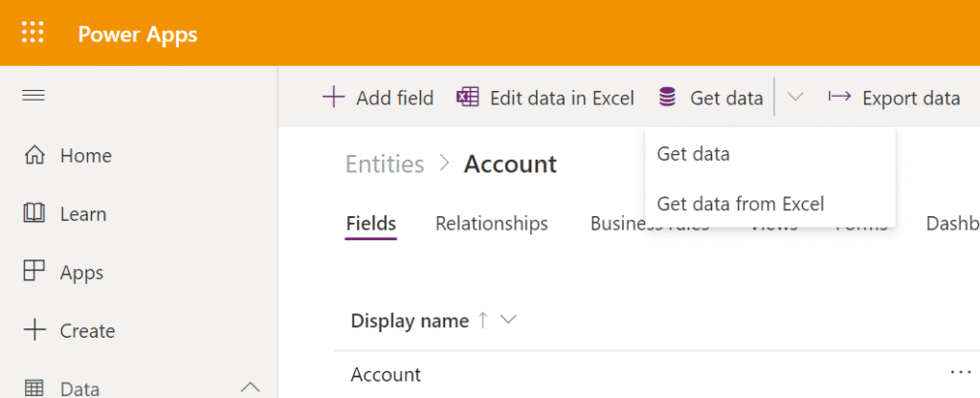Click the Get data database icon
The image size is (980, 398).
pyautogui.click(x=667, y=98)
